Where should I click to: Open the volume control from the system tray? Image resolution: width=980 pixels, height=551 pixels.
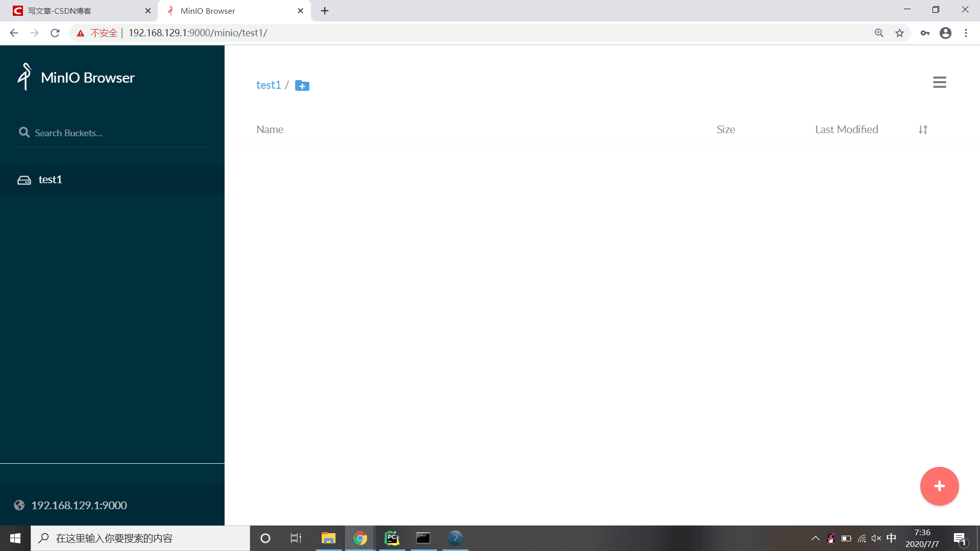point(876,538)
